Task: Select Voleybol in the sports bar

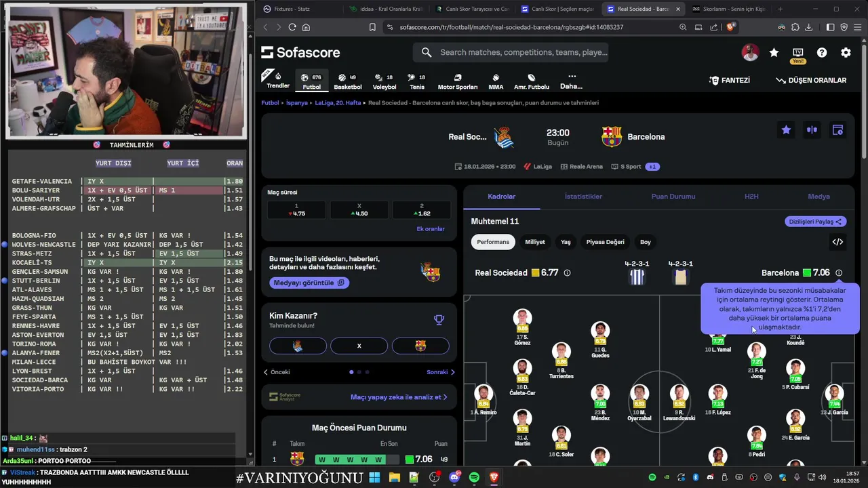Action: (384, 81)
